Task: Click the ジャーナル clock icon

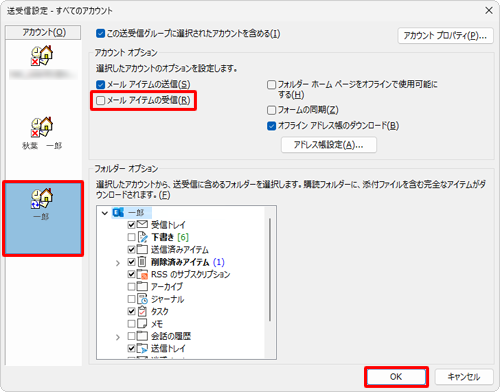Action: point(142,299)
